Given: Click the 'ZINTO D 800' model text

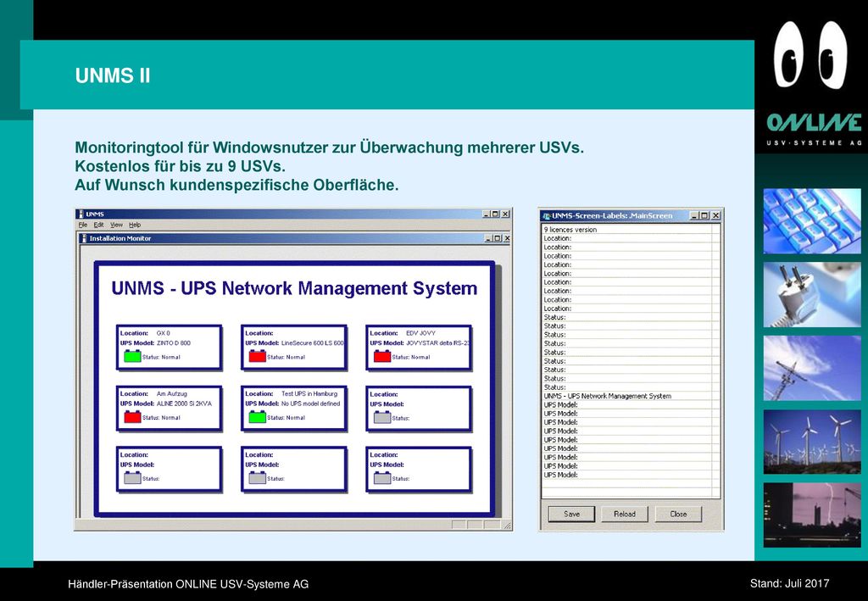Looking at the screenshot, I should pos(173,343).
